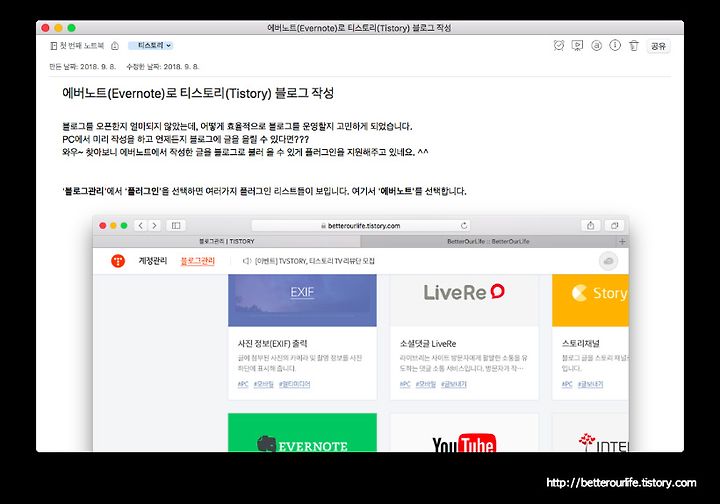Toggle Safari sidebar icon

point(176,225)
